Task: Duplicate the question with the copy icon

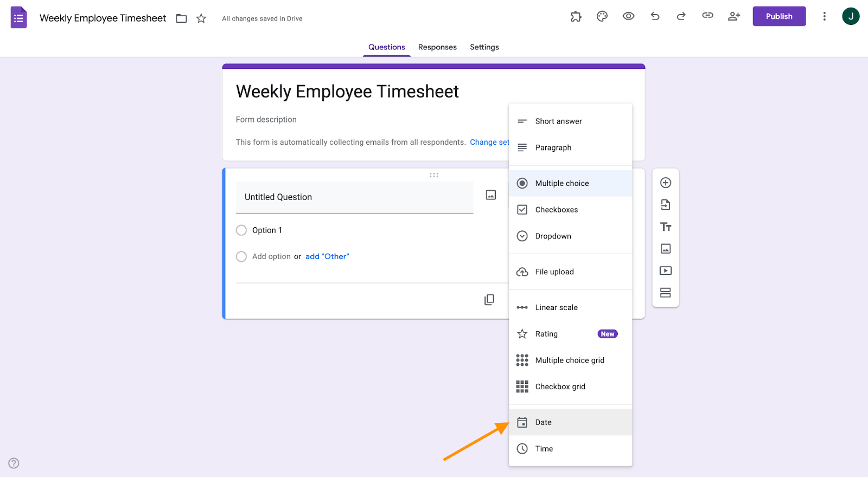Action: pyautogui.click(x=489, y=300)
